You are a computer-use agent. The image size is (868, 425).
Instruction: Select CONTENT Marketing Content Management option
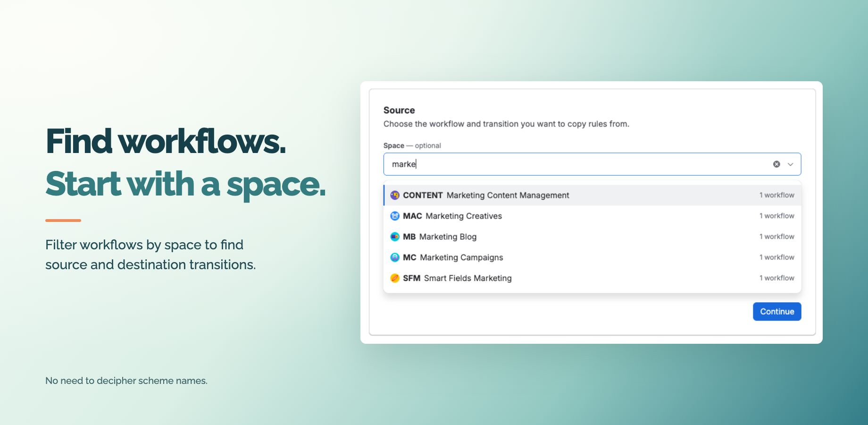tap(593, 195)
